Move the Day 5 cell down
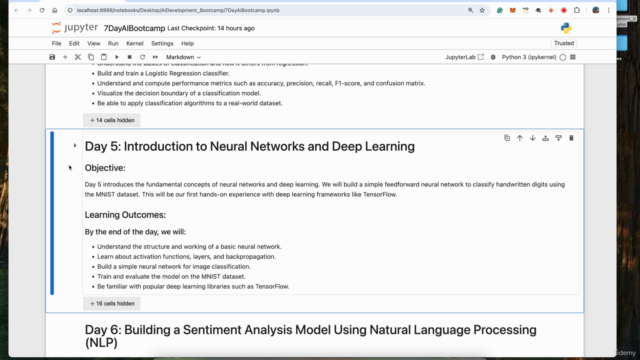Image resolution: width=640 pixels, height=360 pixels. point(533,138)
